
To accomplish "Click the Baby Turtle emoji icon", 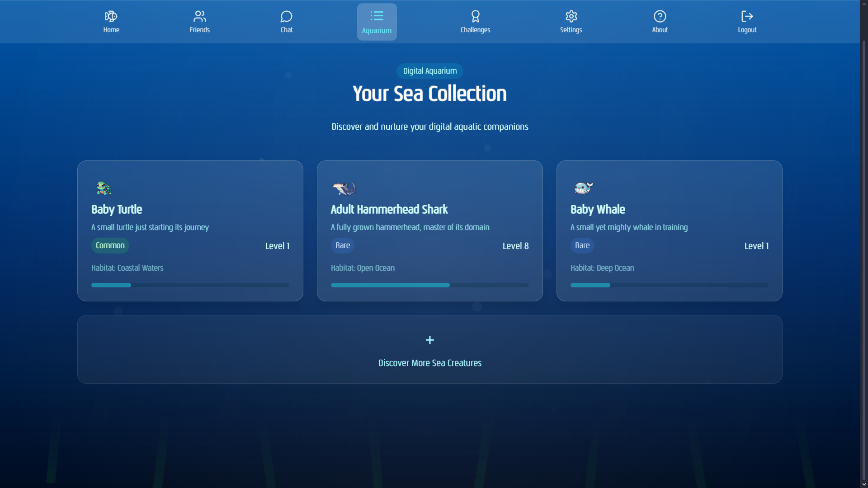I will [104, 188].
